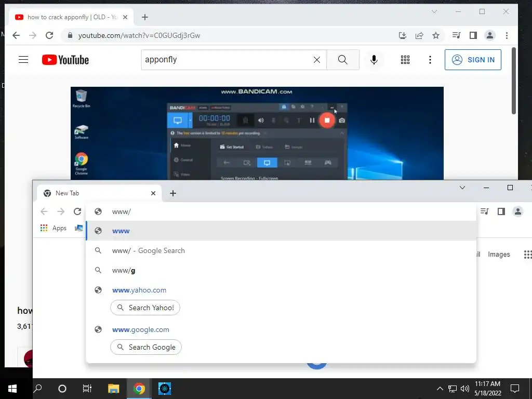
Task: Open Chrome three-dot menu in YouTube window
Action: (x=507, y=35)
